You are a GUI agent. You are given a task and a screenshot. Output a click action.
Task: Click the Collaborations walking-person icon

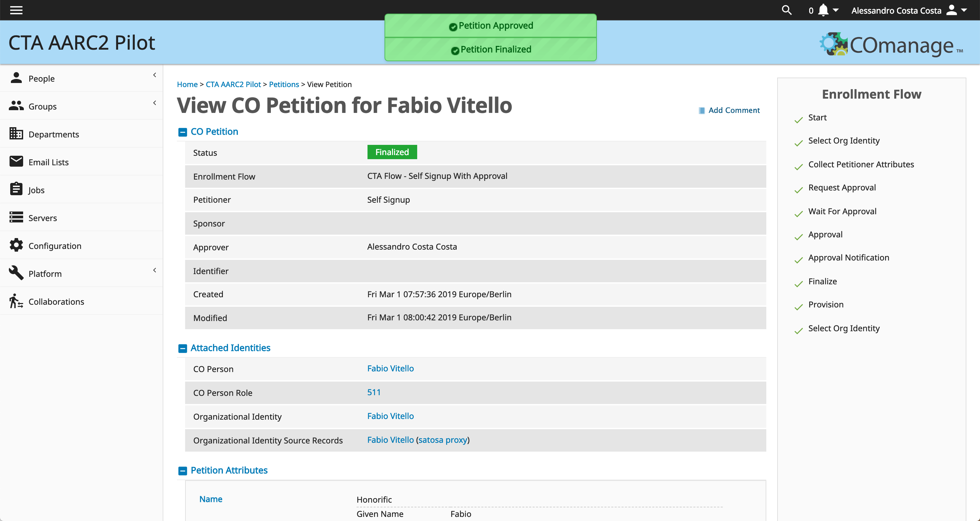pos(16,301)
